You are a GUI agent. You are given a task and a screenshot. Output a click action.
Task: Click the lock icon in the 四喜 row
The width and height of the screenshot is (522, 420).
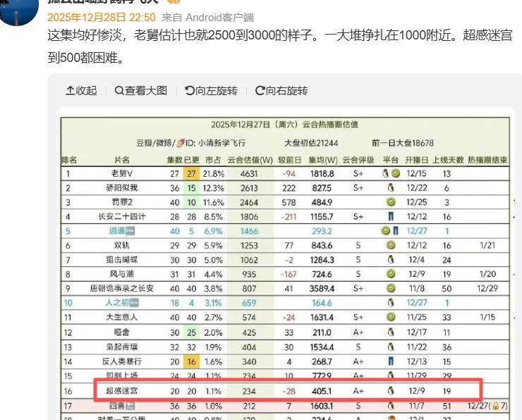pos(495,406)
